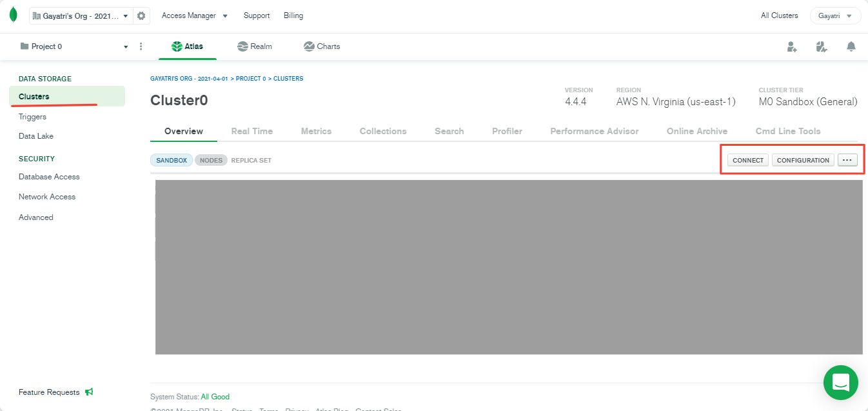
Task: Toggle the SANDBOX view pill
Action: (x=171, y=159)
